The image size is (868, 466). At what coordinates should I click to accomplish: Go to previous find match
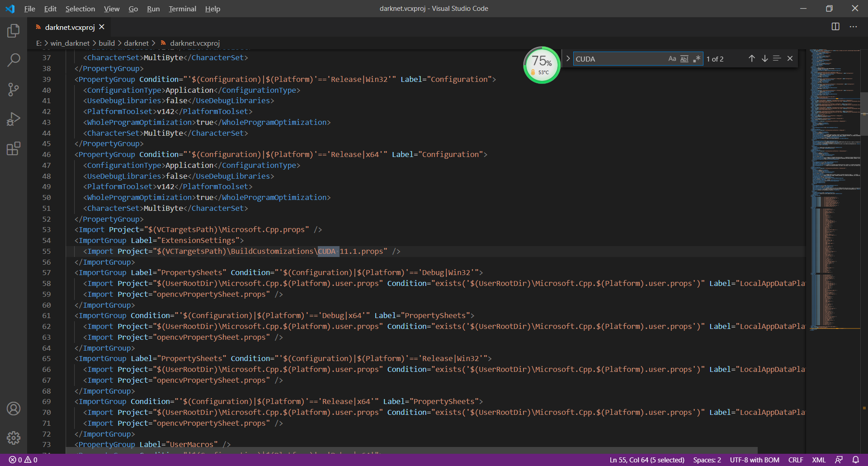click(751, 58)
